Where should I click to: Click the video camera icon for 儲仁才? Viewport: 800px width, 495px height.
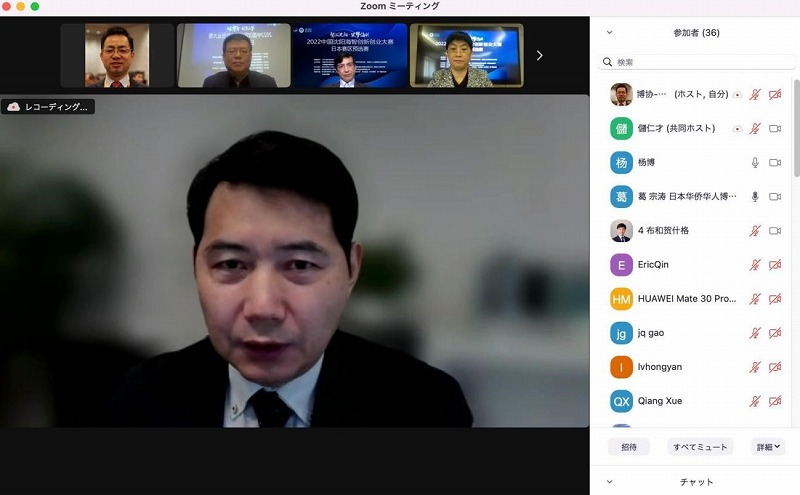[x=775, y=129]
